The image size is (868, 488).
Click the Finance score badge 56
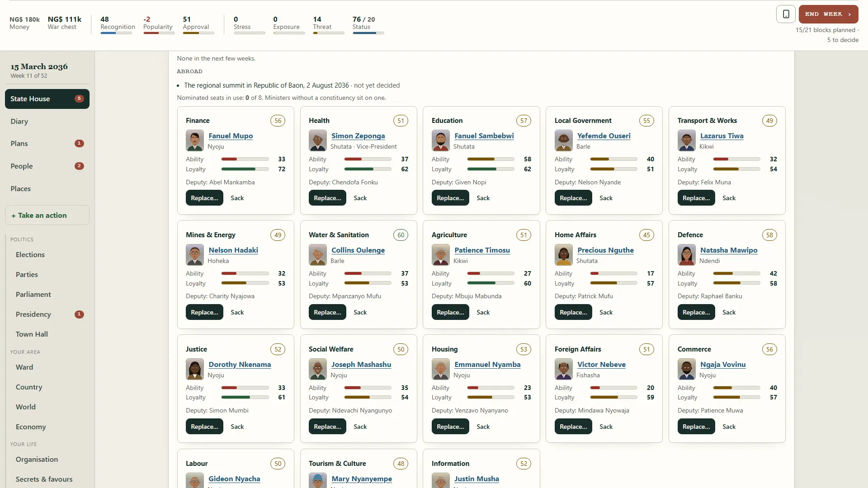(278, 121)
